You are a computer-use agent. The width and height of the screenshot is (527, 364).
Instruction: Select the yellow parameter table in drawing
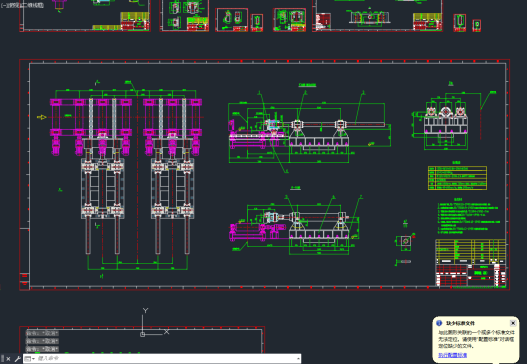click(x=457, y=178)
